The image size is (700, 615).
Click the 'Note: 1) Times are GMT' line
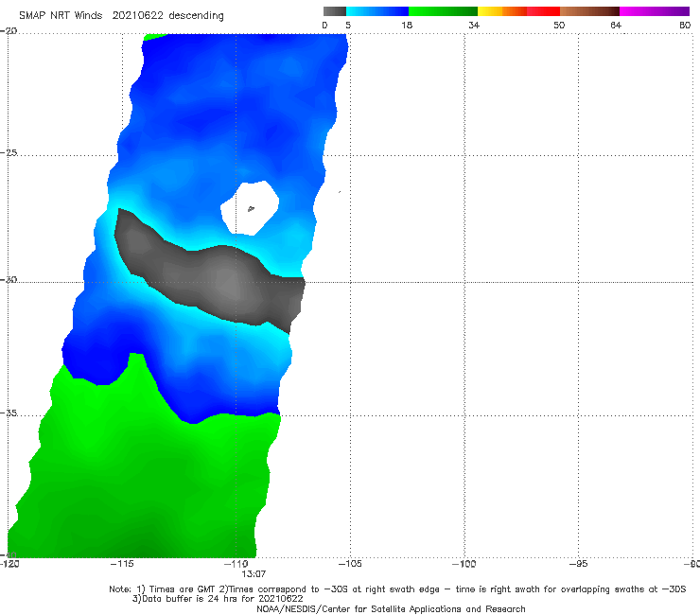[x=397, y=589]
